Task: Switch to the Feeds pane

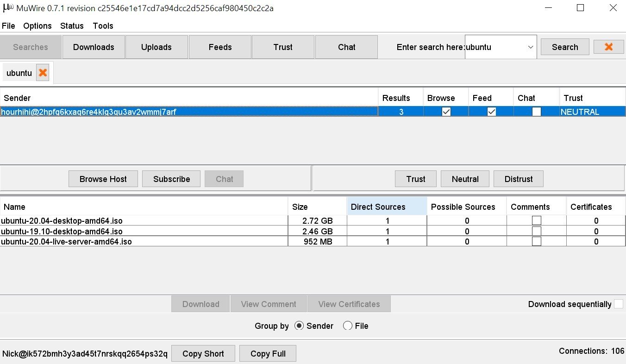Action: (x=220, y=47)
